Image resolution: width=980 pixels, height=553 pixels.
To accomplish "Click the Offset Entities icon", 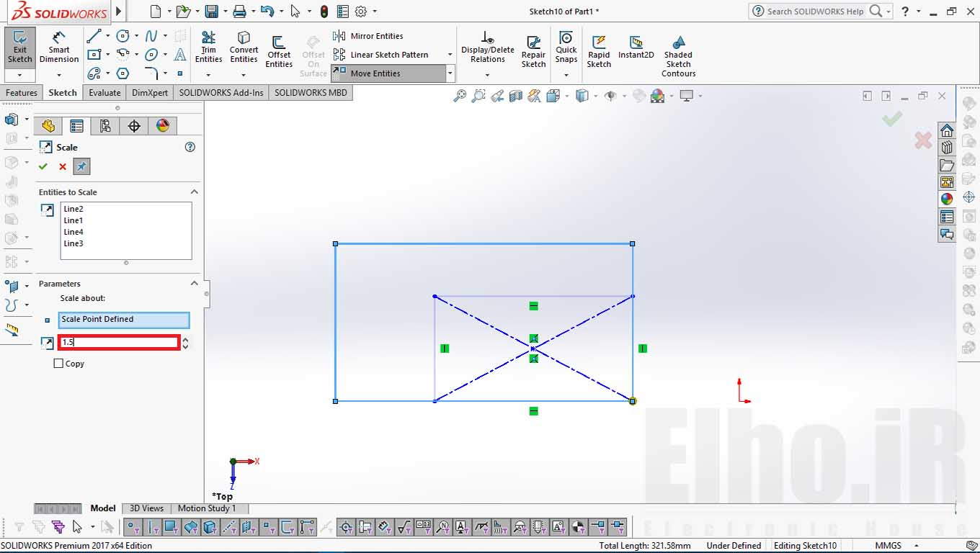I will tap(279, 52).
